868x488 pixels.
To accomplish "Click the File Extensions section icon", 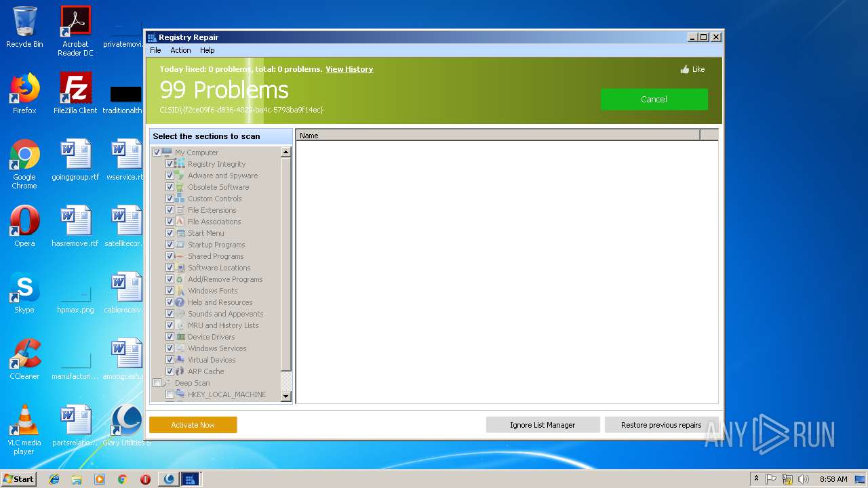I will pos(180,210).
